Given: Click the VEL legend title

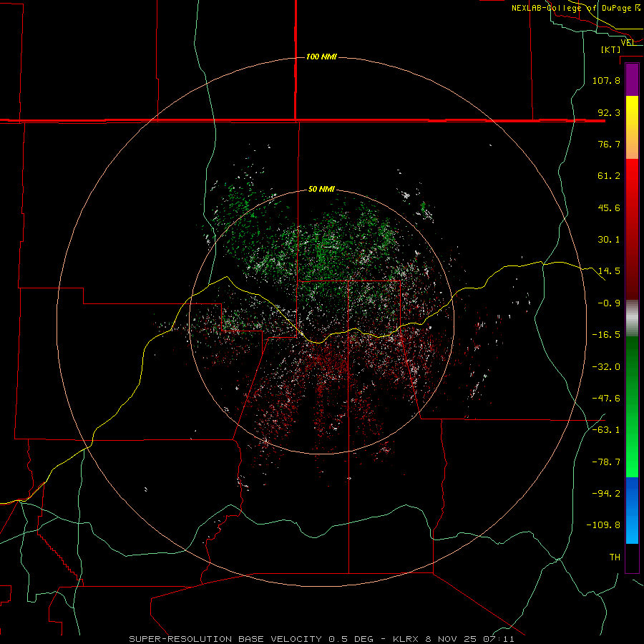Looking at the screenshot, I should pyautogui.click(x=627, y=42).
